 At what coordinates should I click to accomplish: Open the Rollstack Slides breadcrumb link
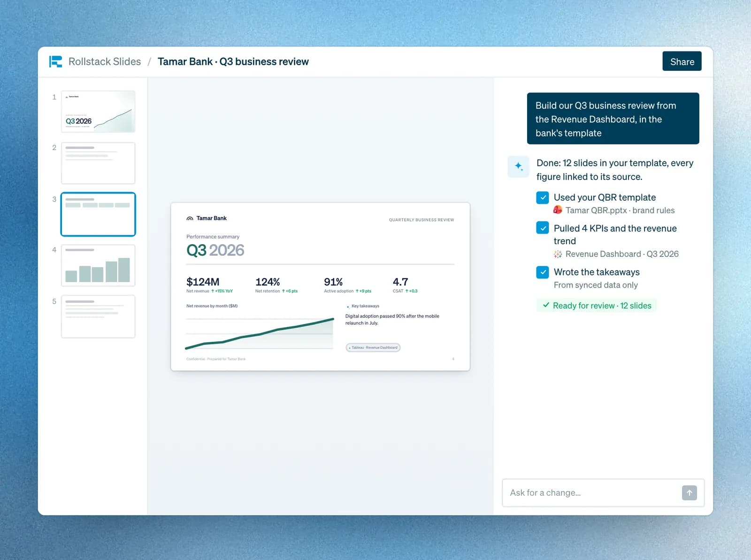click(x=105, y=61)
